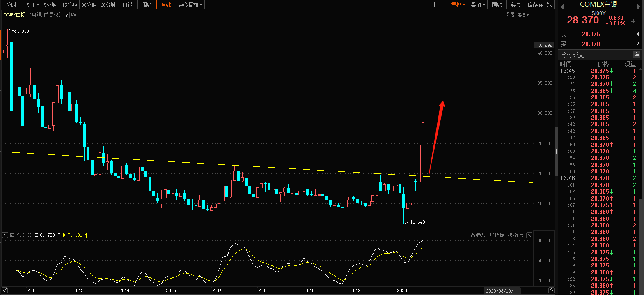Hide side panel with 隐藏 button
Viewport: 644px width, 295px height.
[x=535, y=5]
